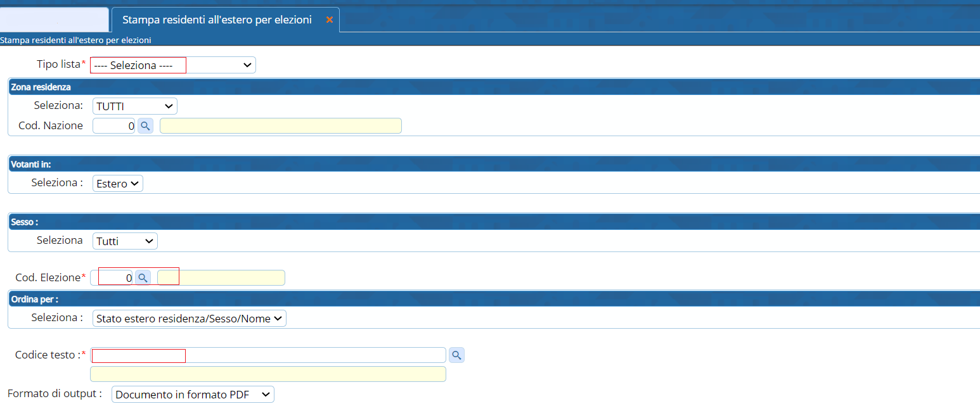This screenshot has height=406, width=980.
Task: Focus the Codice testo input field
Action: coord(268,355)
